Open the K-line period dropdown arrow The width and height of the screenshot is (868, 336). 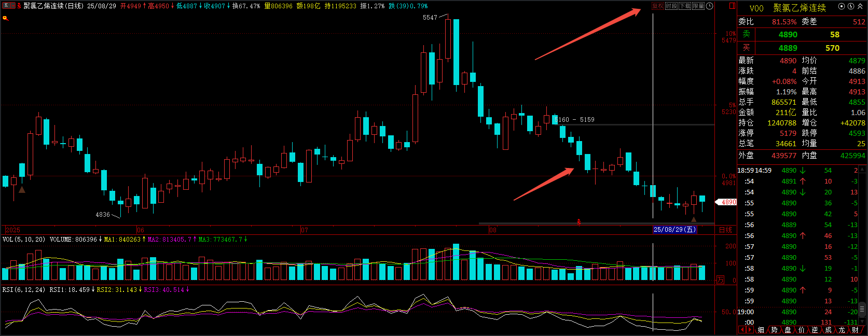coord(12,6)
